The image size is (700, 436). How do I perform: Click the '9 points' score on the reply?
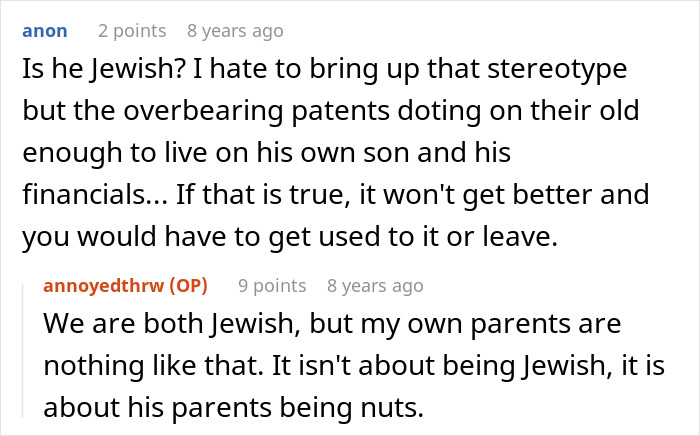[x=272, y=286]
